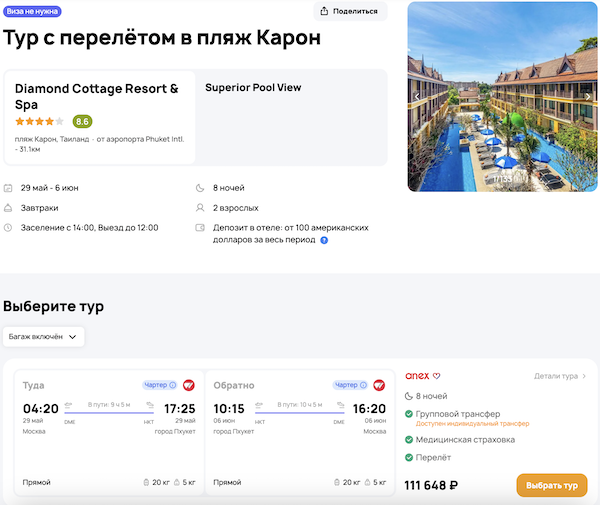This screenshot has height=505, width=600.
Task: Select the Туда outbound flight card
Action: (x=109, y=434)
